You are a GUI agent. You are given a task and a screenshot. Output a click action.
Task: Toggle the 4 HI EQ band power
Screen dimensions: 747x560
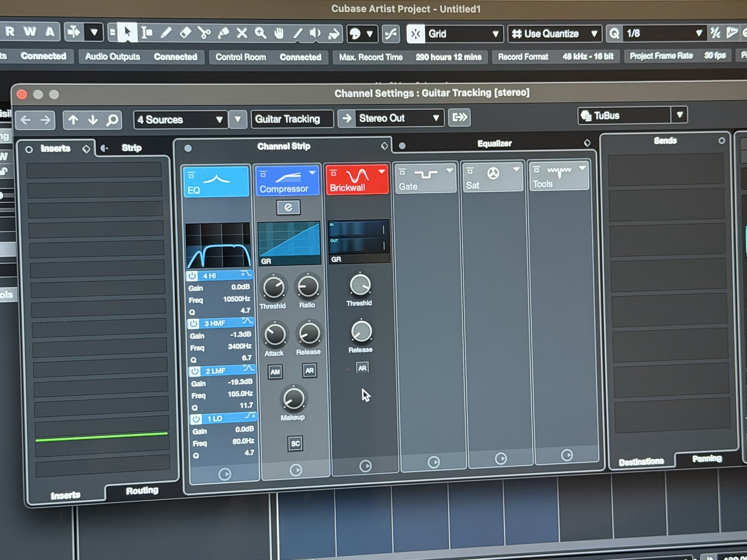pos(192,276)
